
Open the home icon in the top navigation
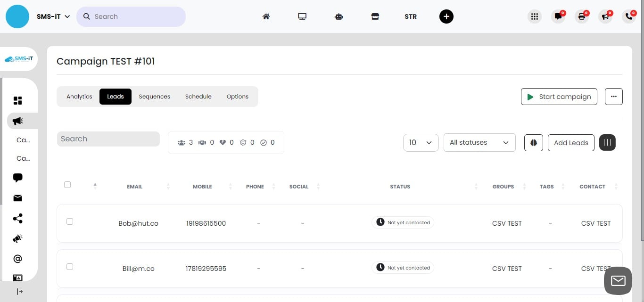[x=266, y=16]
